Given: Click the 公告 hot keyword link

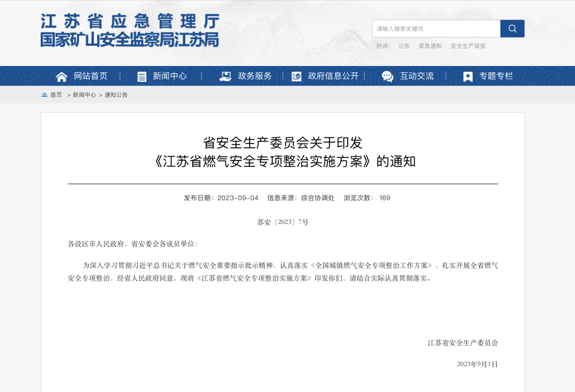Looking at the screenshot, I should click(404, 46).
